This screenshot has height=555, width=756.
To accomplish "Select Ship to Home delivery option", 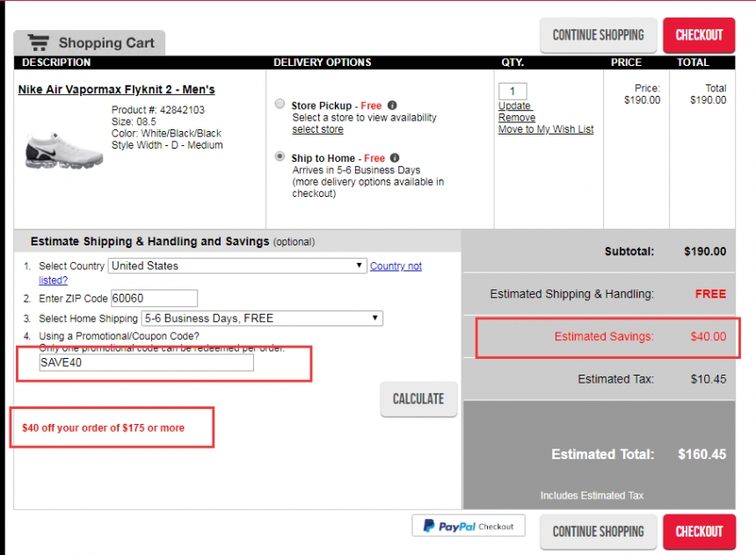I will tap(280, 157).
